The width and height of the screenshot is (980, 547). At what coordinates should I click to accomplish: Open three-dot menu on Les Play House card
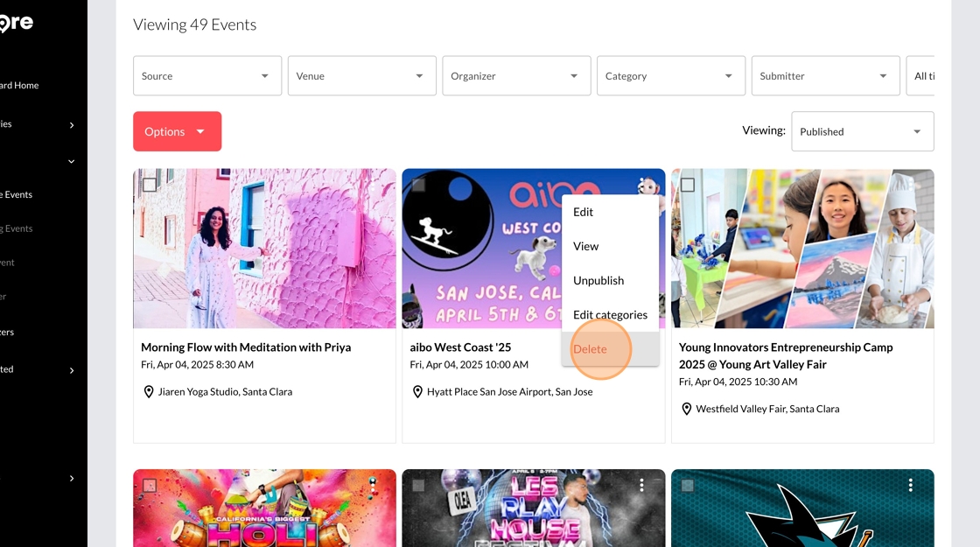pyautogui.click(x=641, y=485)
